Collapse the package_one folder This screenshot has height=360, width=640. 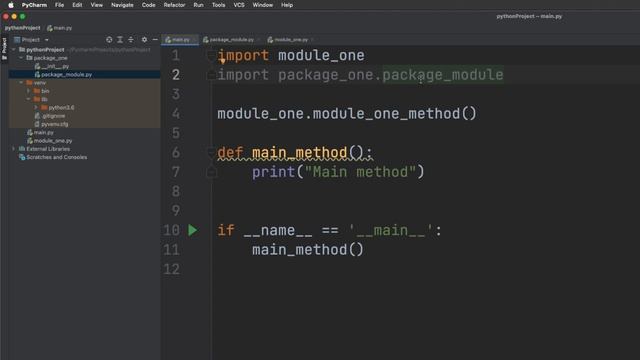(x=21, y=58)
